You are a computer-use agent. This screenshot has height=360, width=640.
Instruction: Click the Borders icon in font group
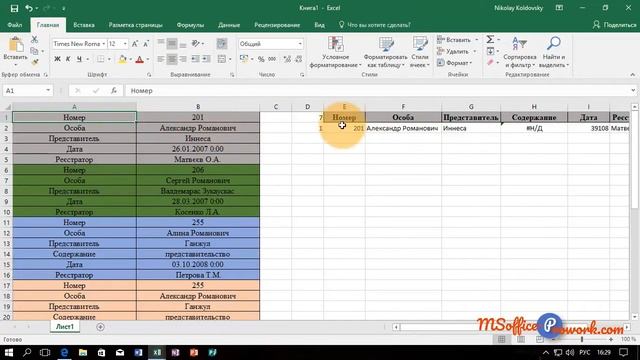pyautogui.click(x=100, y=59)
